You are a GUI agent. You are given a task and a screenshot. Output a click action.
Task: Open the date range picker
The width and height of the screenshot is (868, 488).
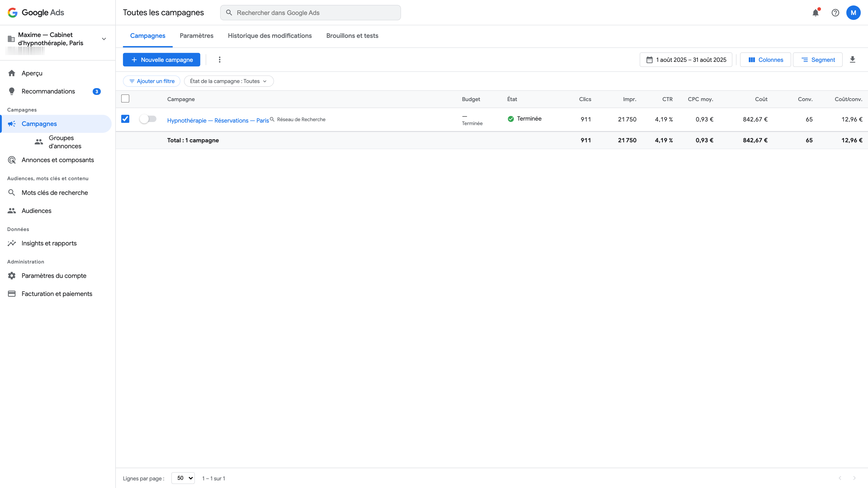click(686, 60)
